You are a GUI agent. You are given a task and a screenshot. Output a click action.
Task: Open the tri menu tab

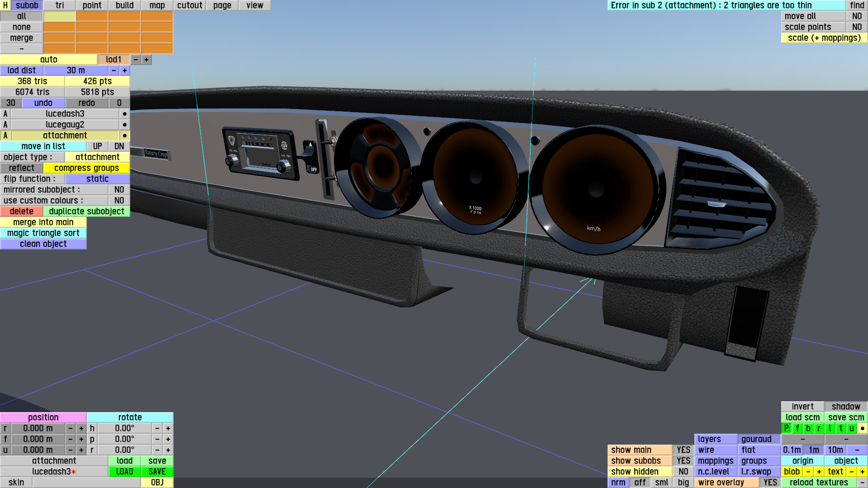click(60, 5)
